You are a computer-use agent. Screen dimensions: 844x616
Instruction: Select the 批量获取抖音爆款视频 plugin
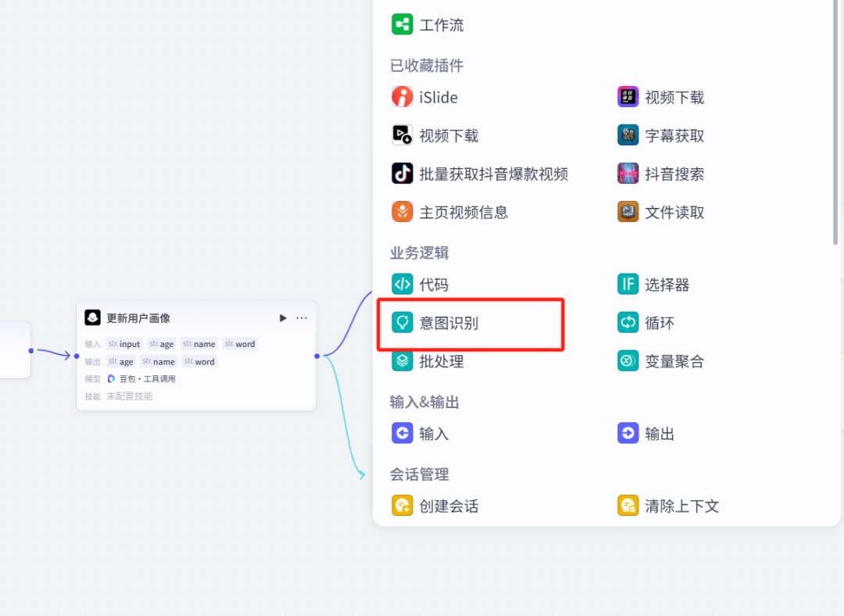point(478,174)
